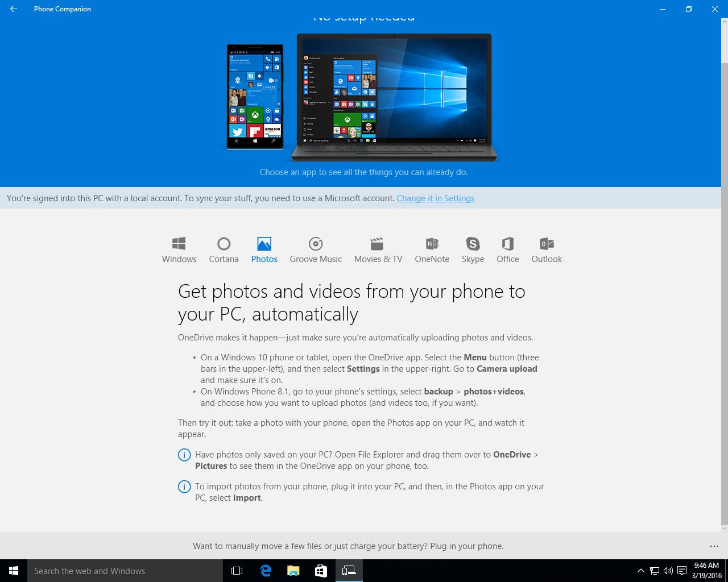Viewport: 728px width, 582px height.
Task: Click the second info icon about Import
Action: point(184,487)
